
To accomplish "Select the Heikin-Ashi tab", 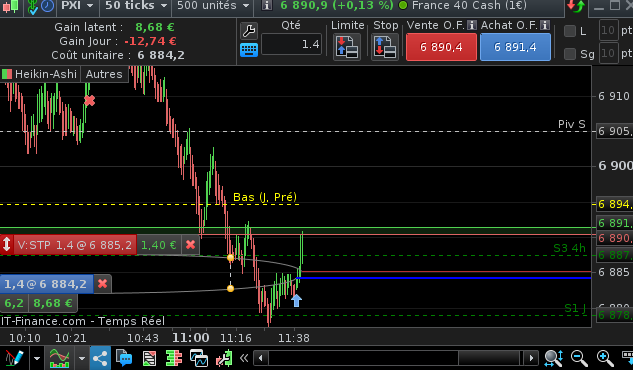I will (x=40, y=74).
